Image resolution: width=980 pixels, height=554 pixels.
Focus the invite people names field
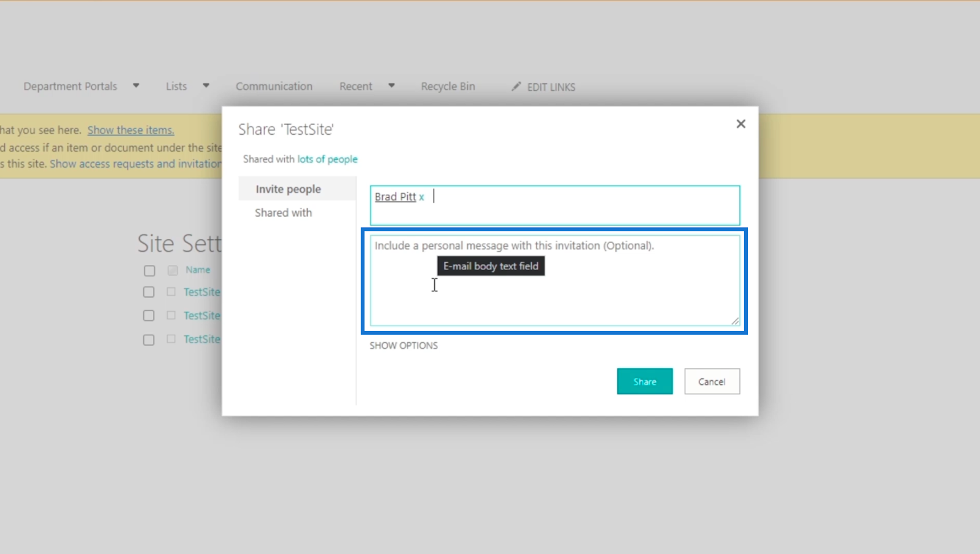coord(555,206)
